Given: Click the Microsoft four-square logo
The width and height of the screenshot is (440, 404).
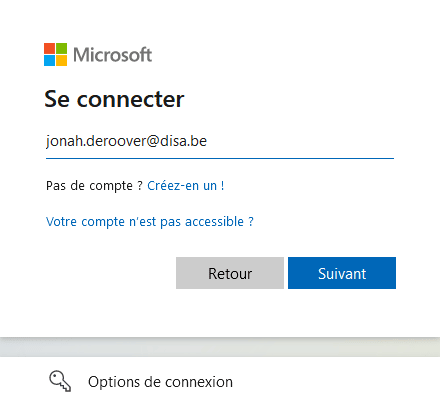Looking at the screenshot, I should (x=55, y=54).
